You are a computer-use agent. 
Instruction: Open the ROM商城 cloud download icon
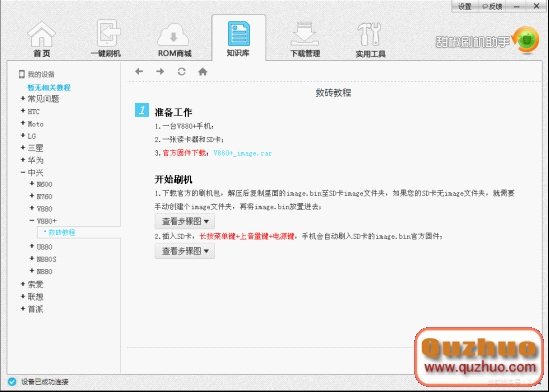tap(174, 34)
